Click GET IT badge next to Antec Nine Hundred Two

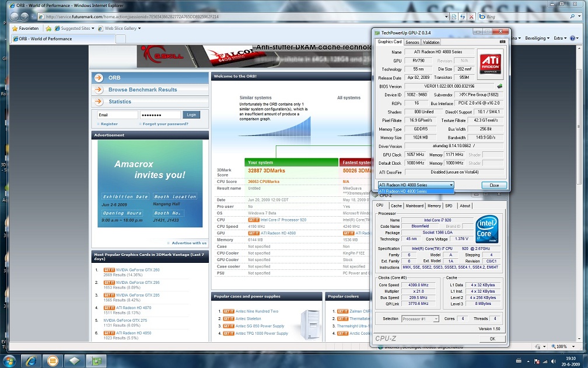point(229,311)
